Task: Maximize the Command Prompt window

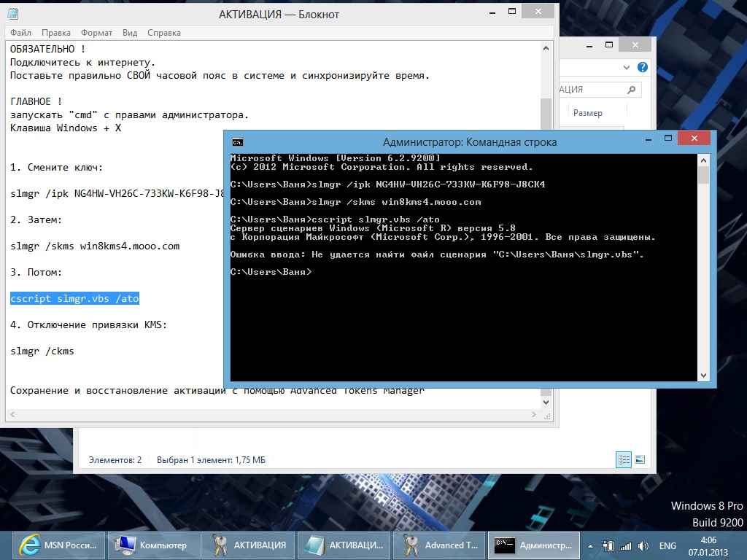Action: pos(668,138)
